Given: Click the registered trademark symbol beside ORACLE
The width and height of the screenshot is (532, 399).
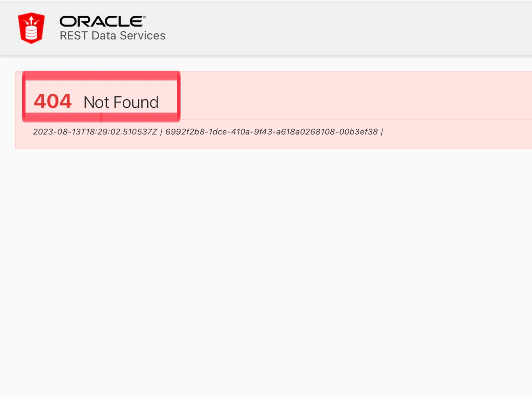Looking at the screenshot, I should (x=144, y=17).
